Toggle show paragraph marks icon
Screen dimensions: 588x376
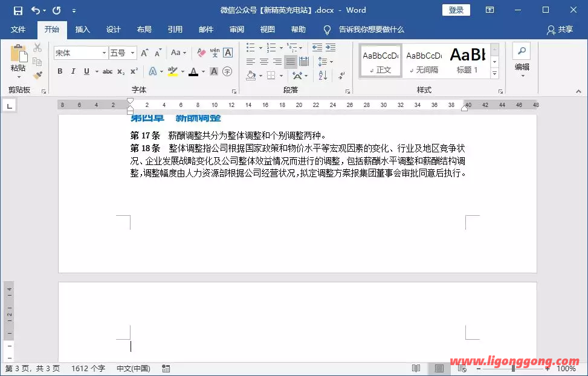pos(341,76)
